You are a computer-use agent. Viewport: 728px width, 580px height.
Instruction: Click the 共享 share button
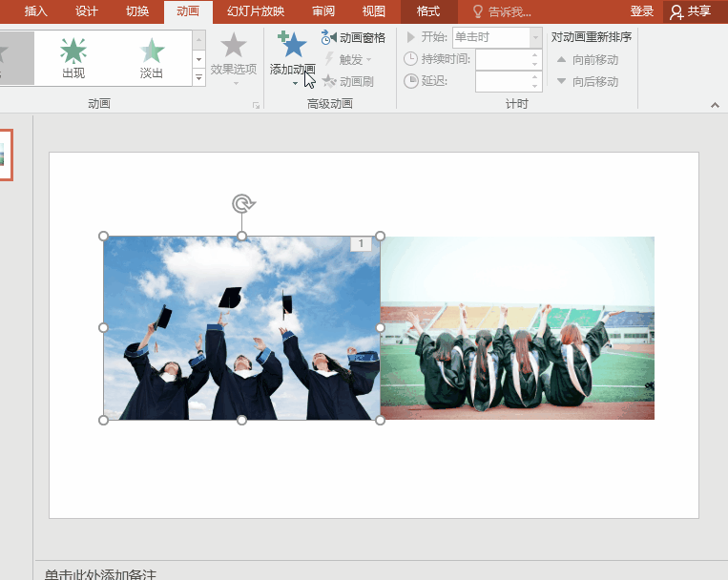(691, 11)
